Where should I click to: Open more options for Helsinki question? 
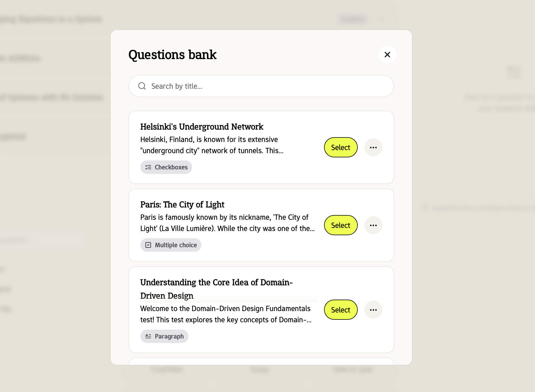[373, 147]
